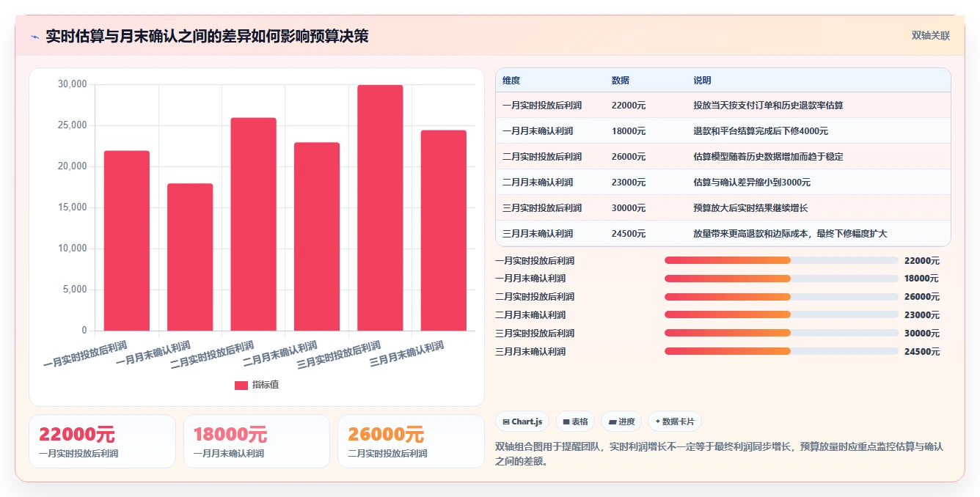Click the 24500元 value in the table
Screen dimensions: 980x497
(x=629, y=234)
